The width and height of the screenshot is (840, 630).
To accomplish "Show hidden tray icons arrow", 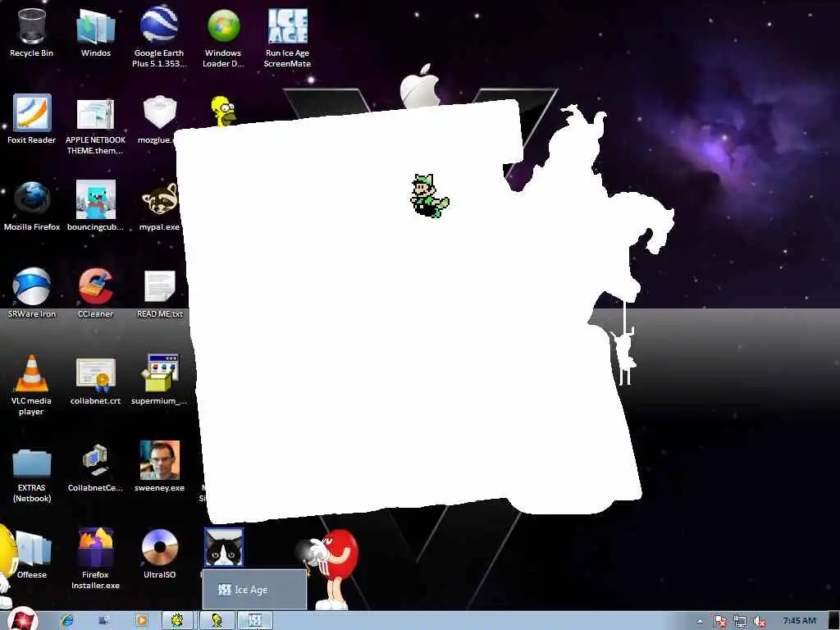I will (700, 621).
